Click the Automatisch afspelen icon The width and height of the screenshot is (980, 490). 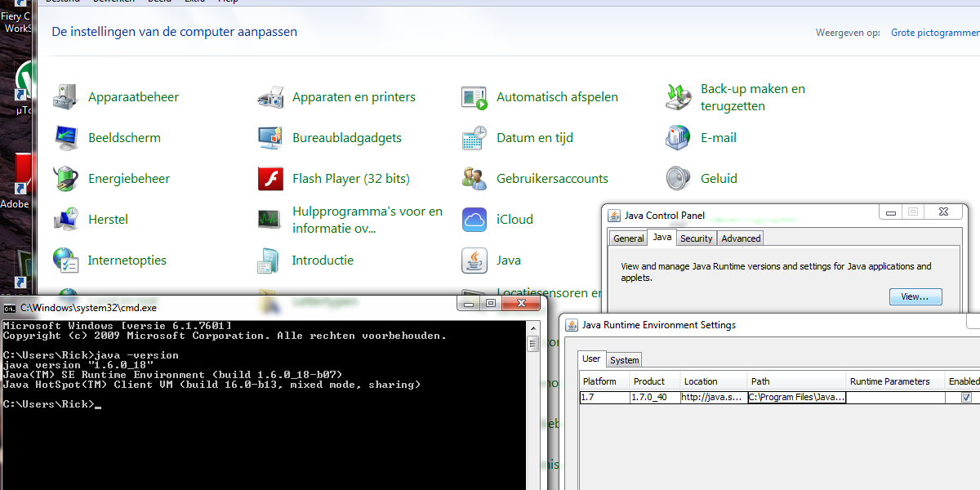pos(474,97)
